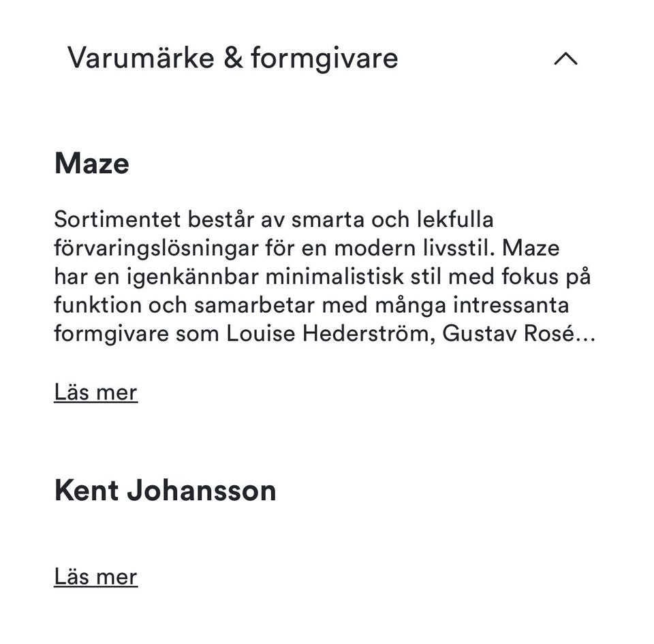This screenshot has height=644, width=654.
Task: Click the word "förvaringslösningar" in the description
Action: pos(156,248)
